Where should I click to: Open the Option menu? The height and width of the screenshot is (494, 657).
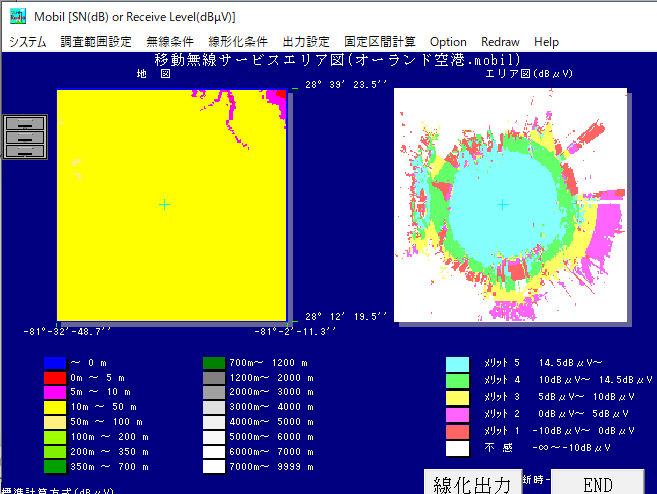tap(448, 42)
